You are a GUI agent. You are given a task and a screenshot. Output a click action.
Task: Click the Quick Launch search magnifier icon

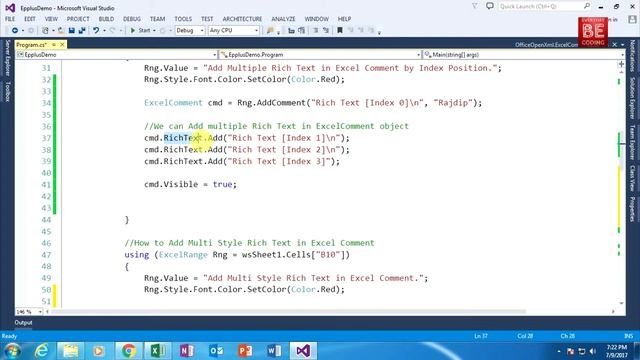587,6
